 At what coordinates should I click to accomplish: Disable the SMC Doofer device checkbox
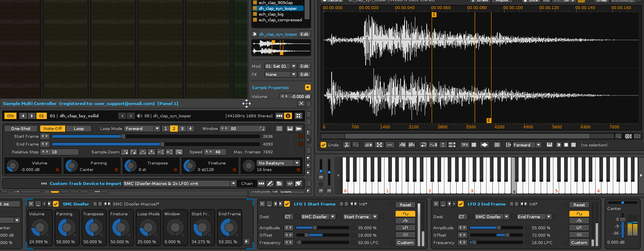pos(56,204)
